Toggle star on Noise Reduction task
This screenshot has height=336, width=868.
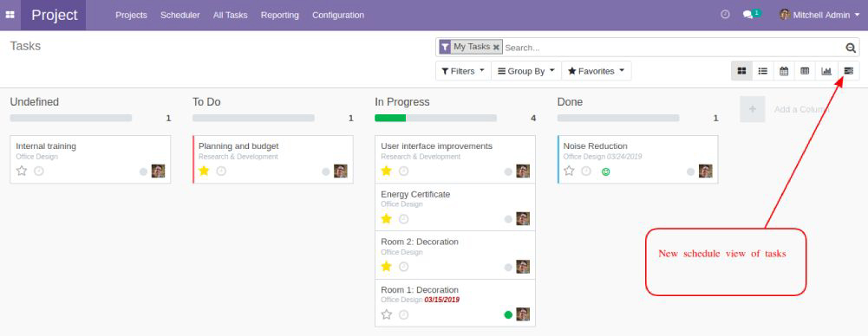pos(569,171)
